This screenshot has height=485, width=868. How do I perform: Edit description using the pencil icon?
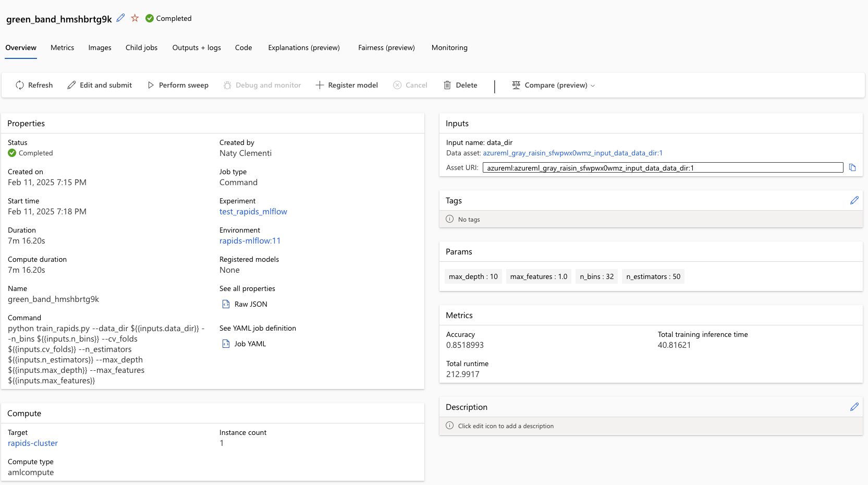pos(854,407)
